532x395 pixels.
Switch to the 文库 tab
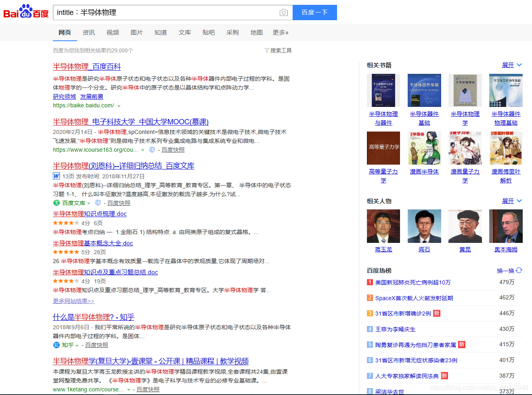[185, 32]
